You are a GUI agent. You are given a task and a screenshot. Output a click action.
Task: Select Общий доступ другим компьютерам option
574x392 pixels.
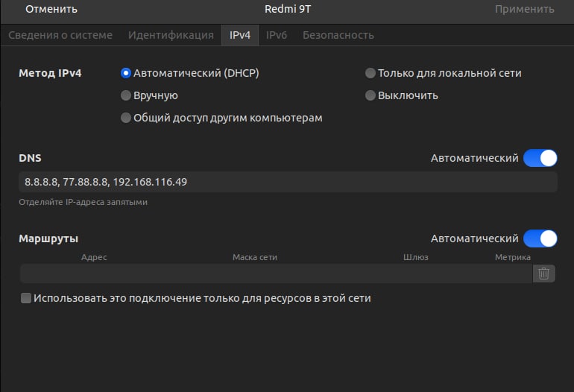[126, 118]
